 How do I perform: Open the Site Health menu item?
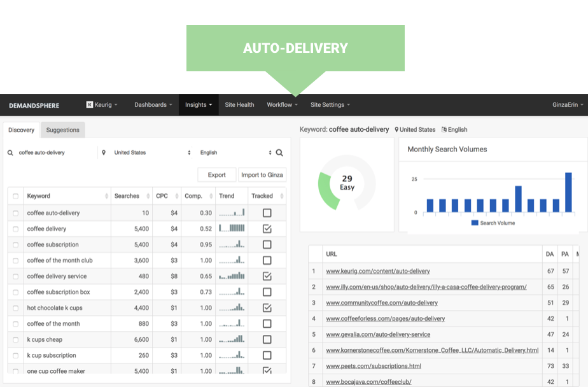click(239, 105)
